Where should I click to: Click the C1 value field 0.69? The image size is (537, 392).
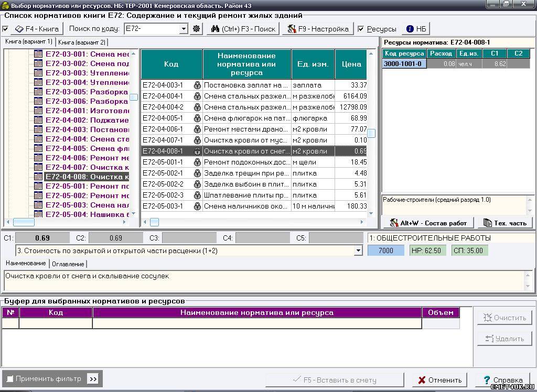click(x=42, y=238)
